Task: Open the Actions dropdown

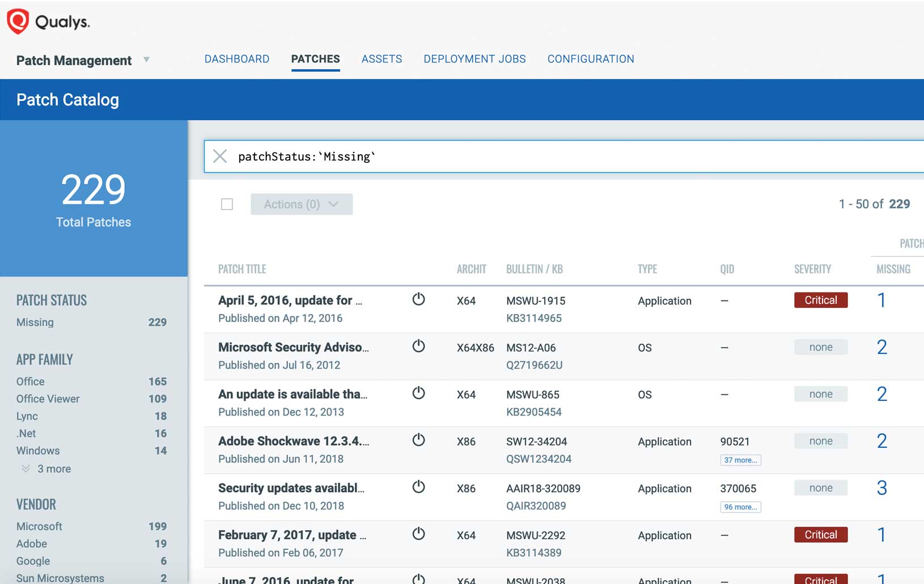Action: [301, 204]
